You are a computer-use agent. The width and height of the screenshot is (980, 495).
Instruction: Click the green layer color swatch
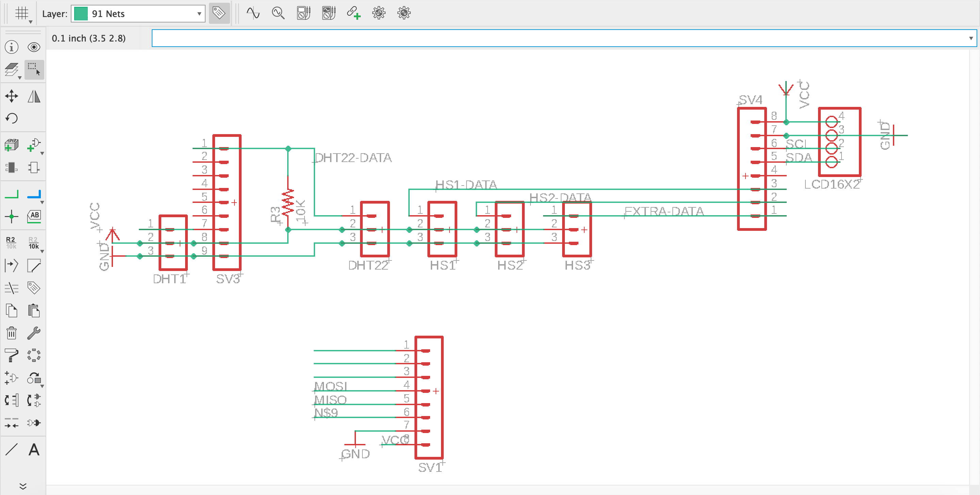coord(81,14)
